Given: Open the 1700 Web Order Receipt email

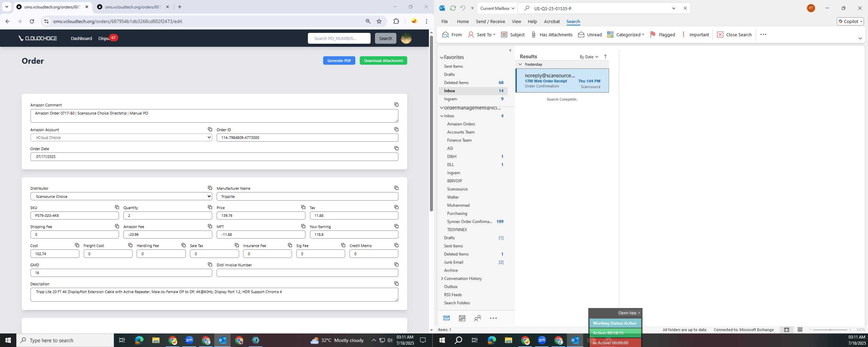Looking at the screenshot, I should (x=562, y=81).
